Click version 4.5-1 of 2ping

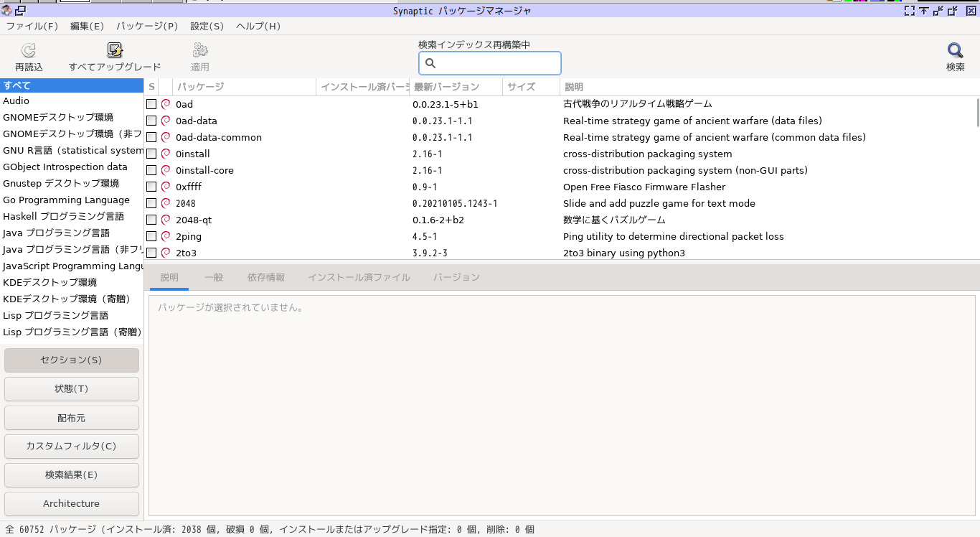(425, 236)
